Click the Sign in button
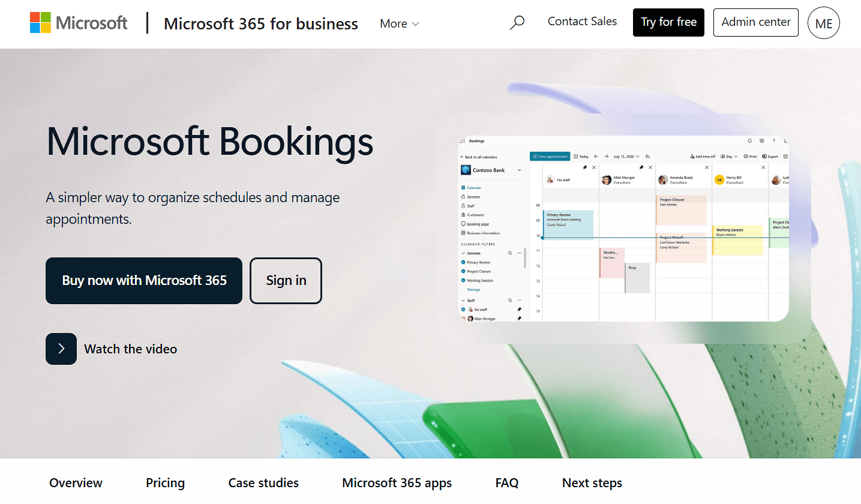The height and width of the screenshot is (504, 861). coord(286,280)
